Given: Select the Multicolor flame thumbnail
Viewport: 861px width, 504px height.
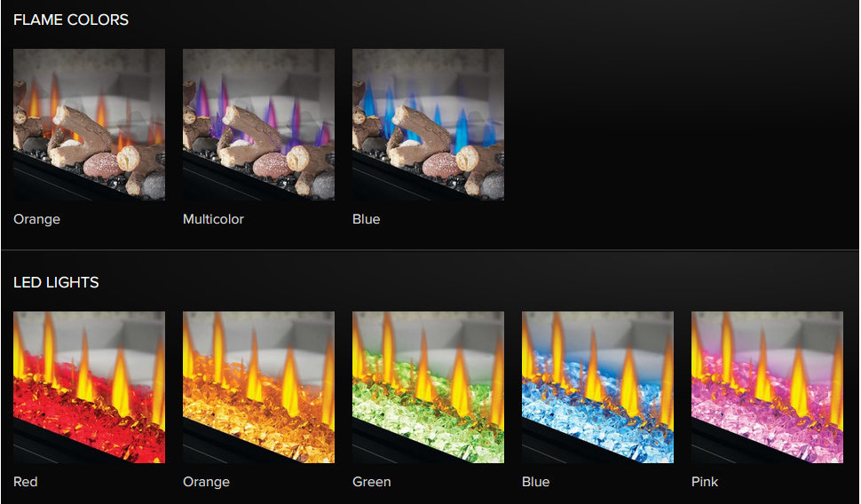Looking at the screenshot, I should tap(258, 124).
